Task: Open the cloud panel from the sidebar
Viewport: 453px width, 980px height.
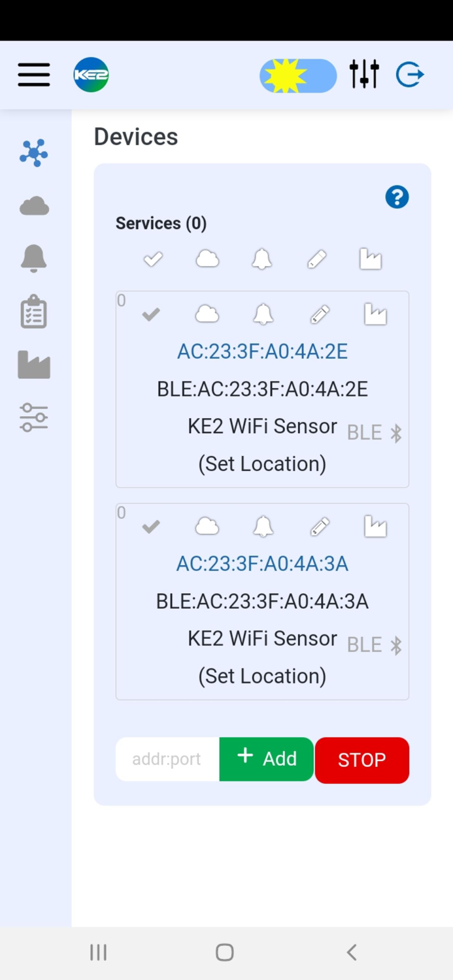Action: pyautogui.click(x=34, y=205)
